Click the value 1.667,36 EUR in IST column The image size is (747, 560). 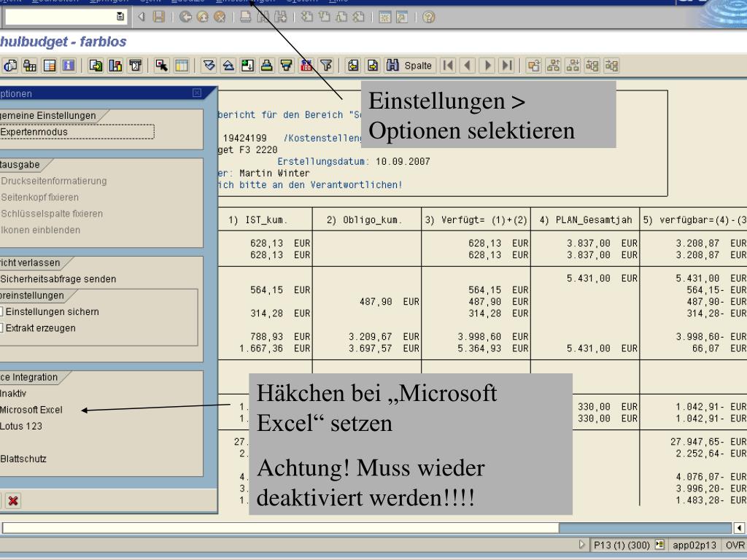point(274,349)
